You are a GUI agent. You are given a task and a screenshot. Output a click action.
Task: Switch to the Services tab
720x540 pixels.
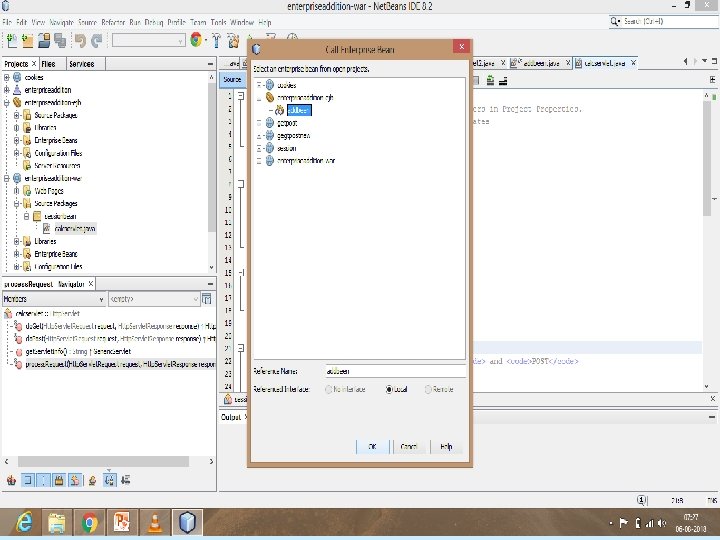pyautogui.click(x=82, y=64)
